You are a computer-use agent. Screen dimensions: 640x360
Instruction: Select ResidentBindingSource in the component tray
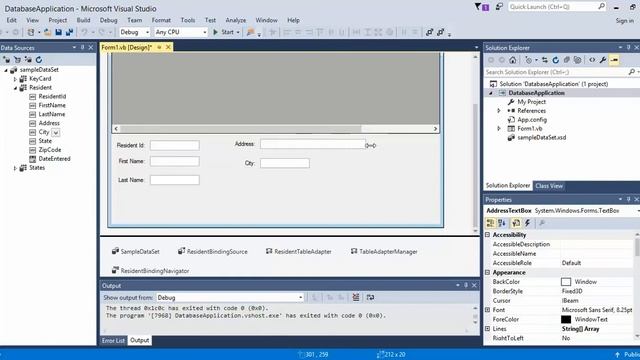click(213, 251)
